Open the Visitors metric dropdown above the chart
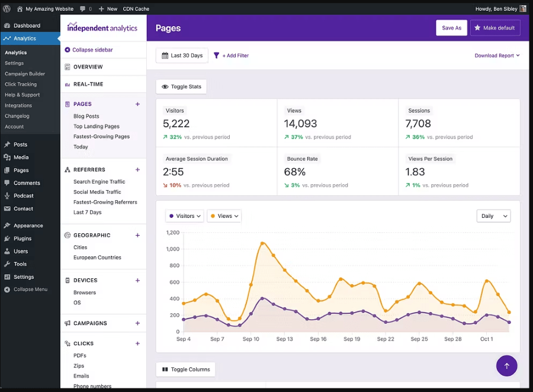The image size is (533, 392). [x=184, y=216]
